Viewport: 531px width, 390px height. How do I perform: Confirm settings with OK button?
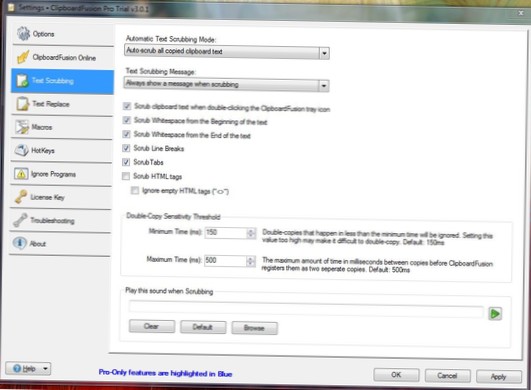396,375
